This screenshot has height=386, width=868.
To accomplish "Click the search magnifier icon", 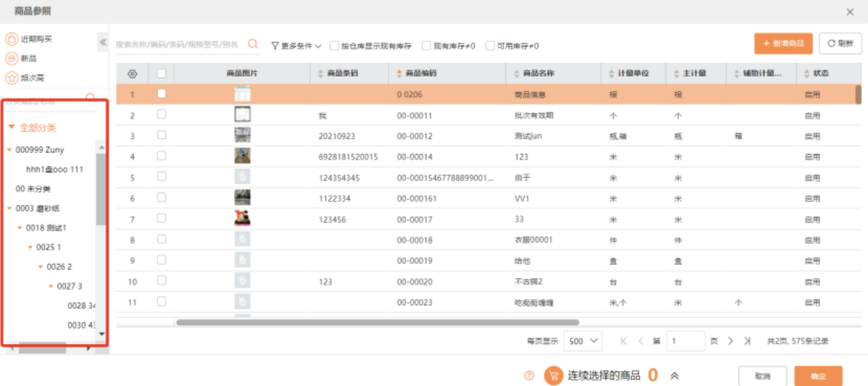I will tap(252, 44).
